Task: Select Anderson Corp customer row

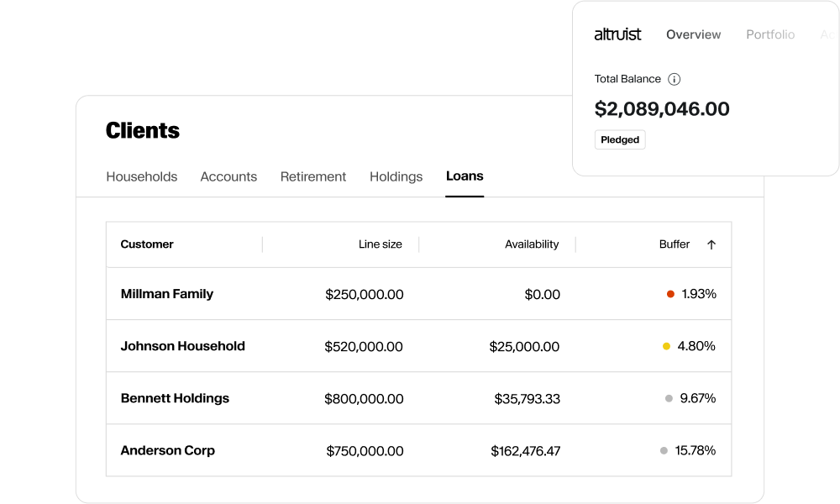Action: 168,450
